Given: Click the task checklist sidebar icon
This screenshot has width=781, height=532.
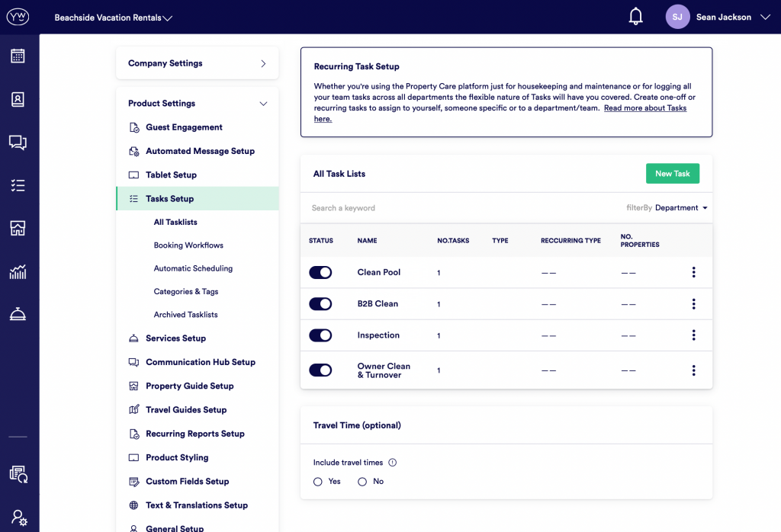Looking at the screenshot, I should [x=18, y=185].
